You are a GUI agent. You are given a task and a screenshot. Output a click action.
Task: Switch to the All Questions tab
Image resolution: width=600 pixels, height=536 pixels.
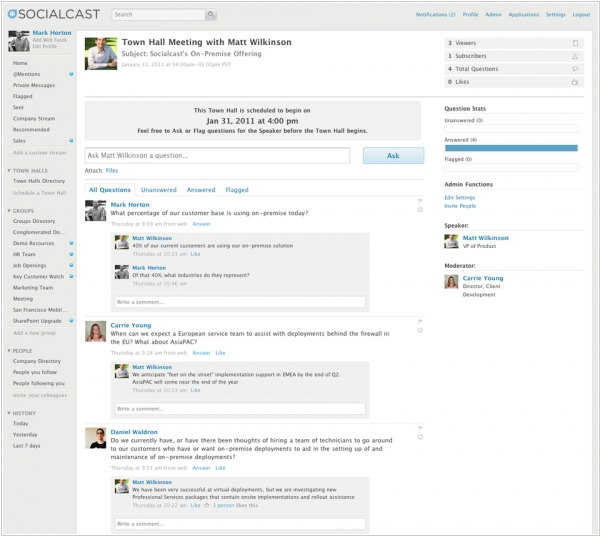coord(110,190)
